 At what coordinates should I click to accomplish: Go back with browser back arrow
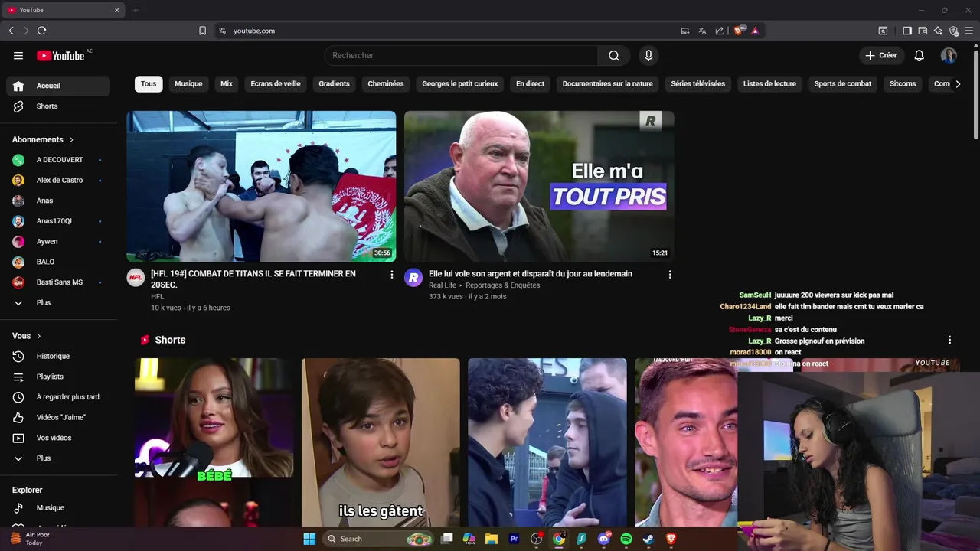click(11, 31)
